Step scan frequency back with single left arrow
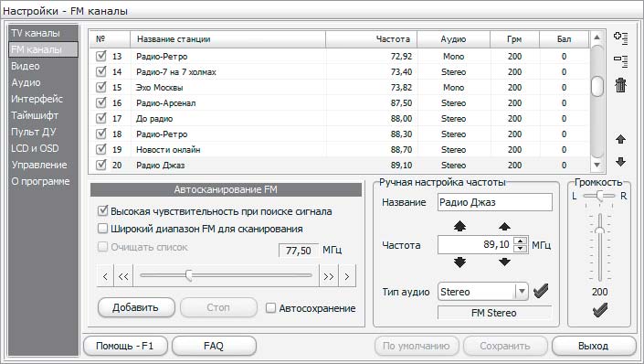The height and width of the screenshot is (364, 644). [x=106, y=276]
